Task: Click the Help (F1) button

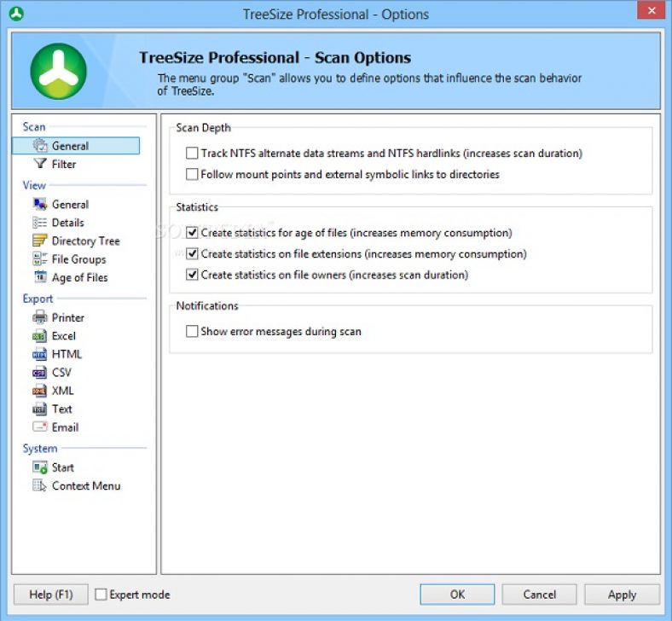Action: 51,595
